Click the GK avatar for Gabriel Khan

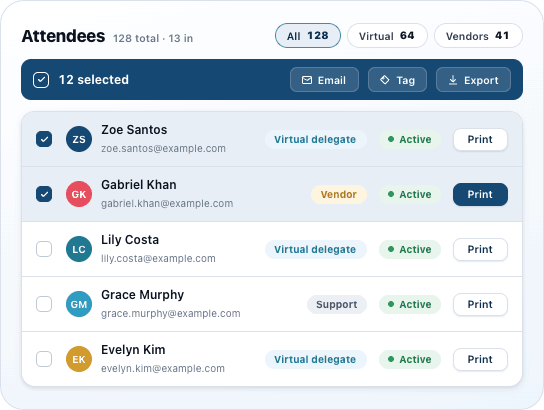click(79, 194)
